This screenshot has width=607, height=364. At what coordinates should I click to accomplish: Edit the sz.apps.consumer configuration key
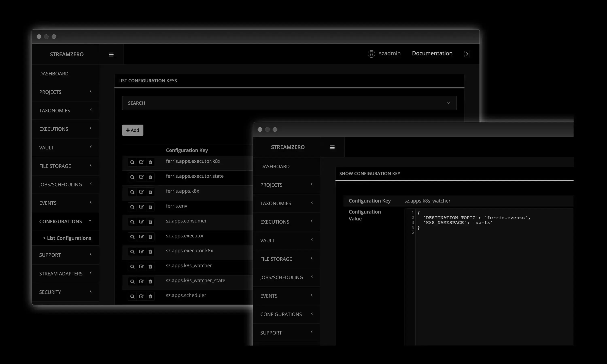pos(141,222)
